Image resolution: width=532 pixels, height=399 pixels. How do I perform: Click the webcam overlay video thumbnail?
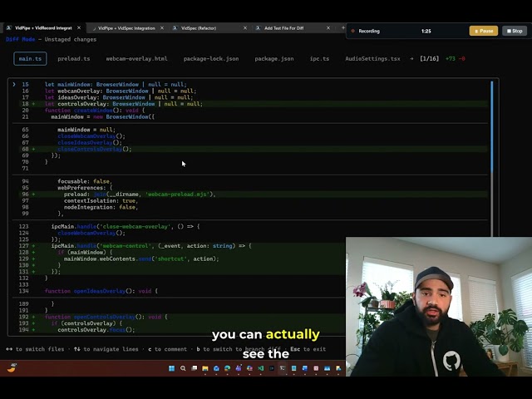[439, 307]
